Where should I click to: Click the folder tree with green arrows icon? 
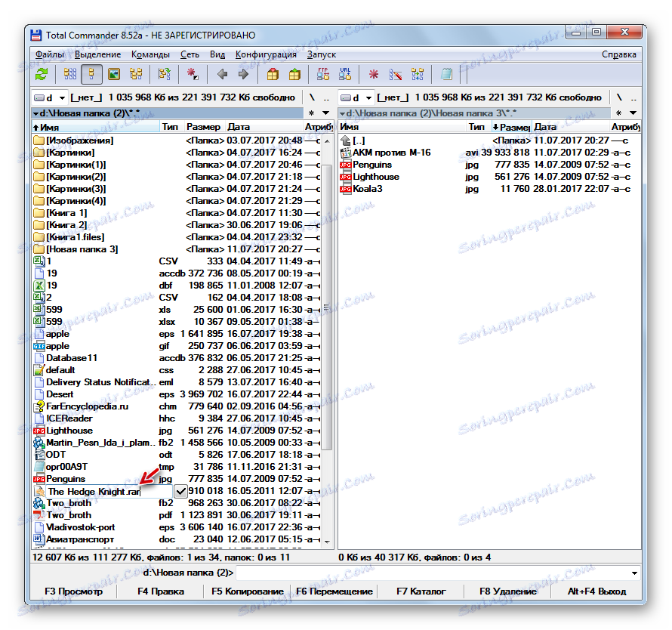tap(164, 74)
